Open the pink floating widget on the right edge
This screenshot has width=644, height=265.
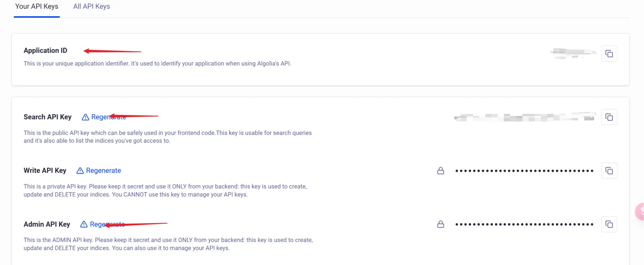(x=642, y=211)
